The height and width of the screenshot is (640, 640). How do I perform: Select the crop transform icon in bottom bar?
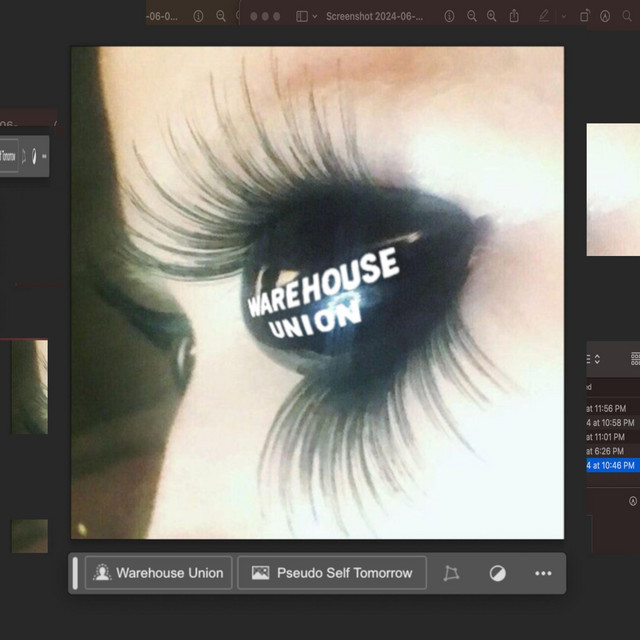pos(451,573)
